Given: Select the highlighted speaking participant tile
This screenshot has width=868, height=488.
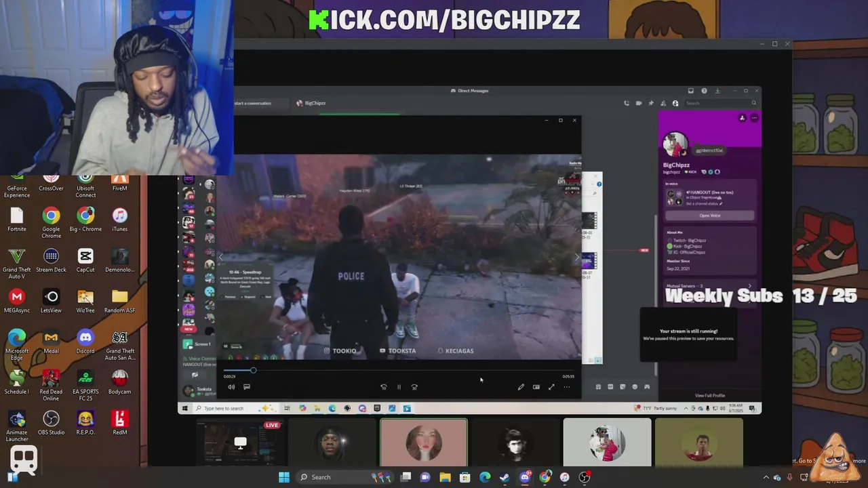Looking at the screenshot, I should point(424,443).
